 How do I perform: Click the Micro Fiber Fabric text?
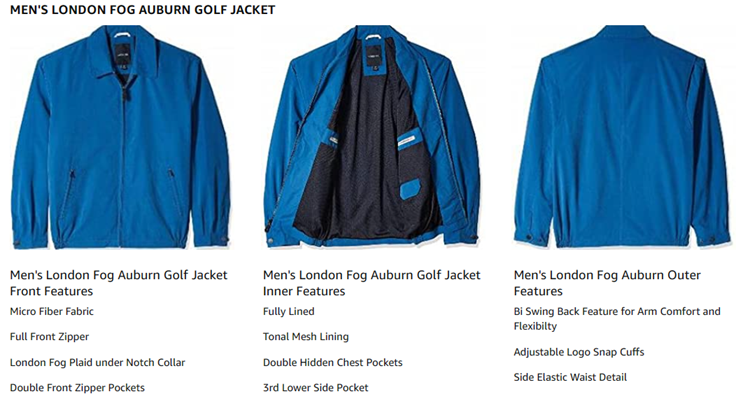[x=51, y=312]
